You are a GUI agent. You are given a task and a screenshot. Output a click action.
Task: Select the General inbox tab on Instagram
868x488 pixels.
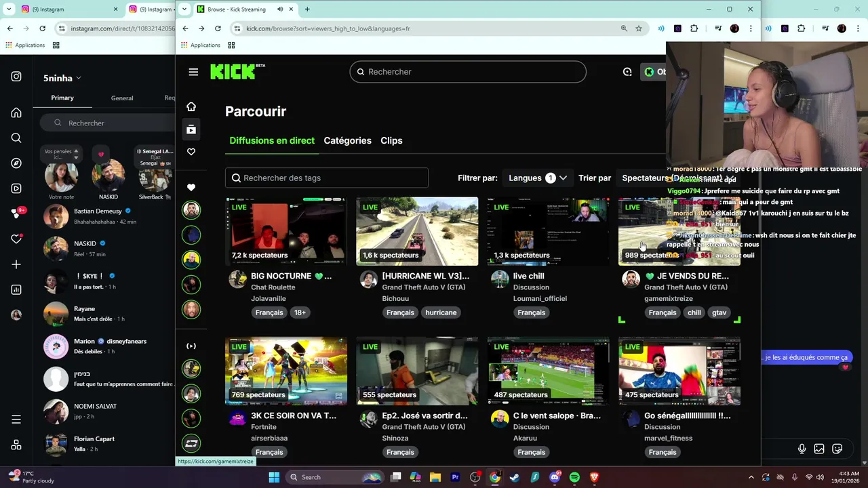pos(122,98)
